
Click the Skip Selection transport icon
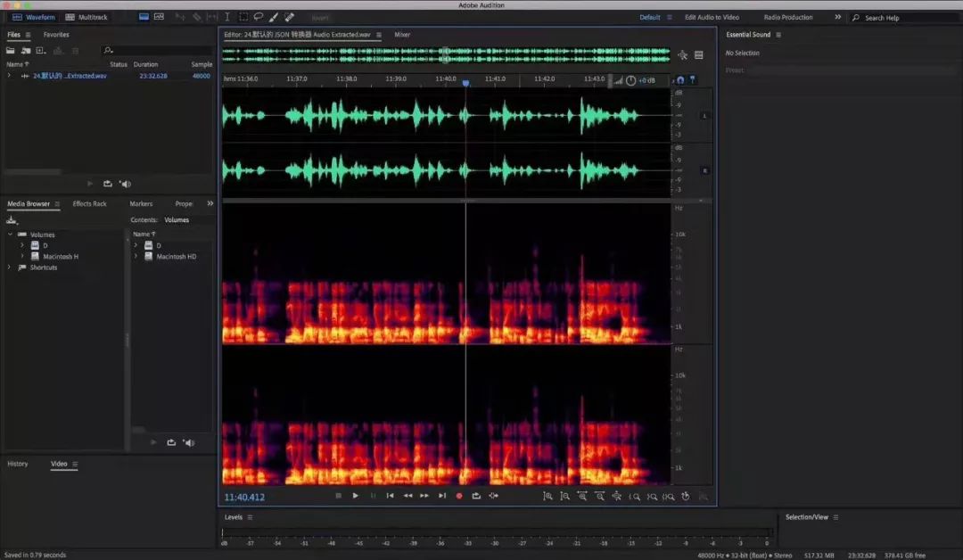coord(493,496)
